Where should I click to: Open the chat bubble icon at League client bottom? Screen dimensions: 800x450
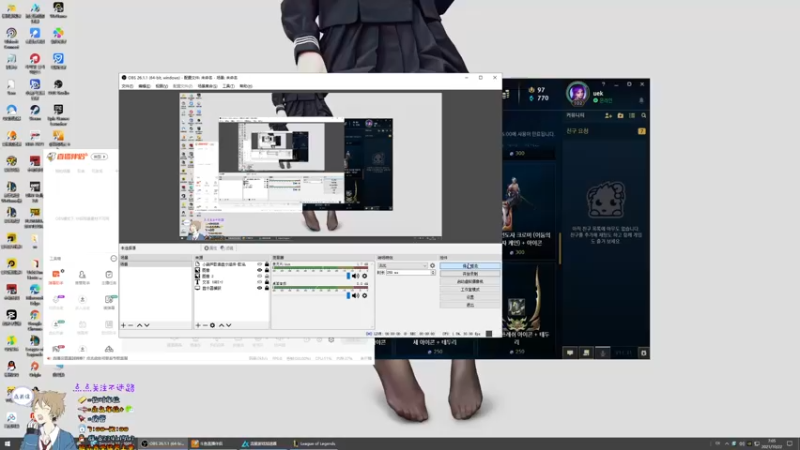coord(570,353)
